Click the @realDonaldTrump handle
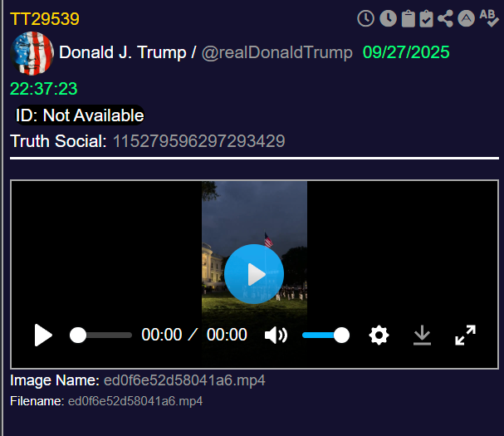 (x=277, y=52)
